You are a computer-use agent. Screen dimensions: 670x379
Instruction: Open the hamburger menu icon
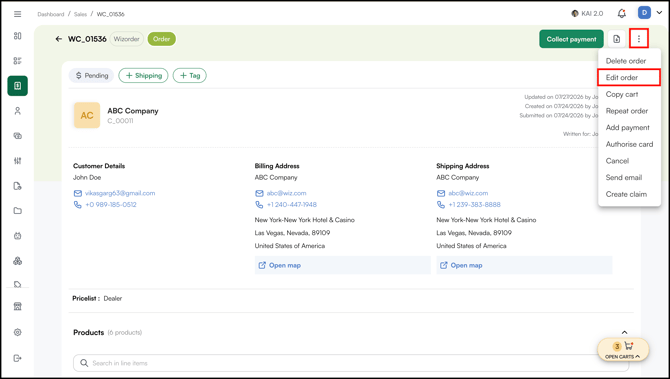point(18,14)
